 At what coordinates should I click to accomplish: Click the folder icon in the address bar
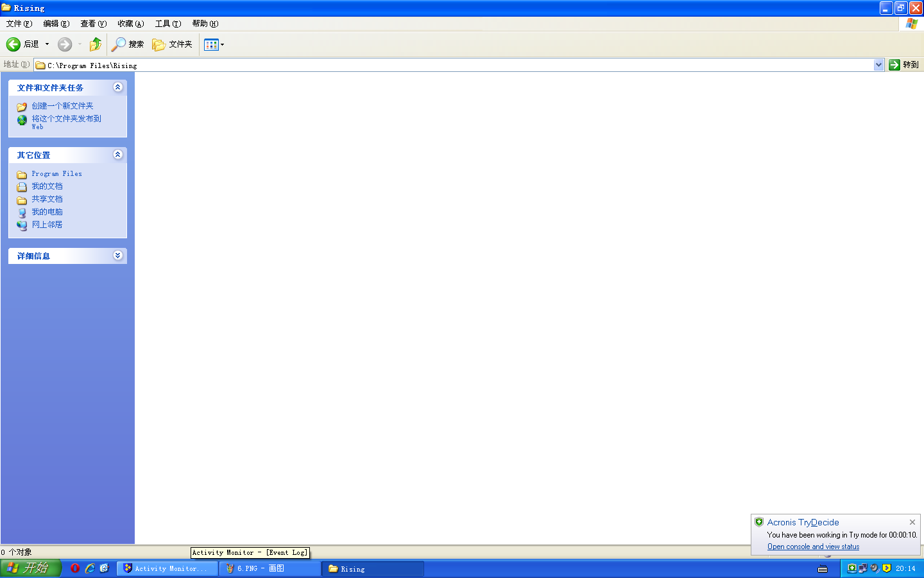click(40, 65)
